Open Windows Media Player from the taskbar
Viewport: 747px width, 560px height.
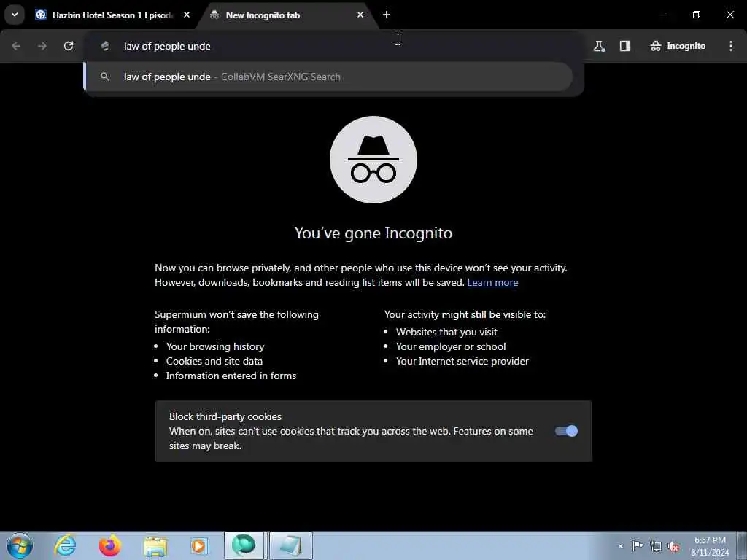199,545
